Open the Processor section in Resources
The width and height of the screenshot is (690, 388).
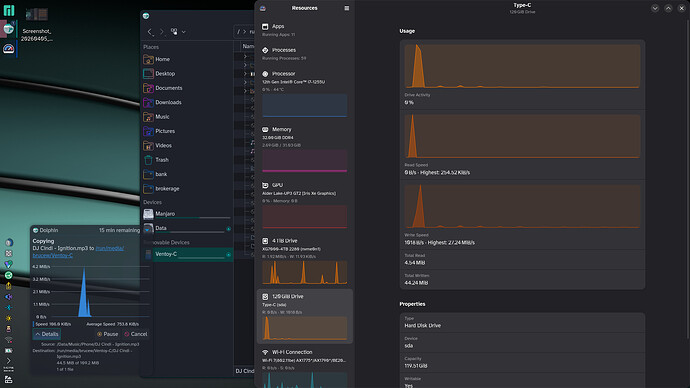304,93
